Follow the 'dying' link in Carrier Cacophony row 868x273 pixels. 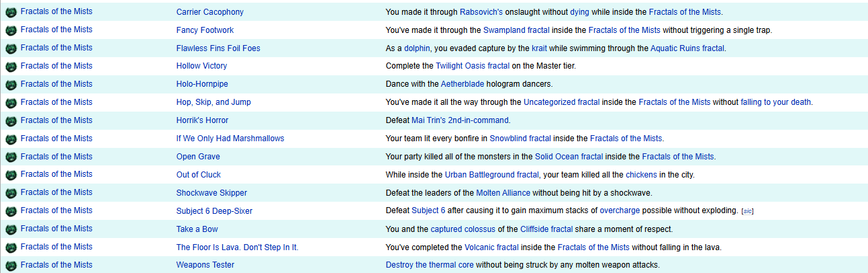click(581, 12)
